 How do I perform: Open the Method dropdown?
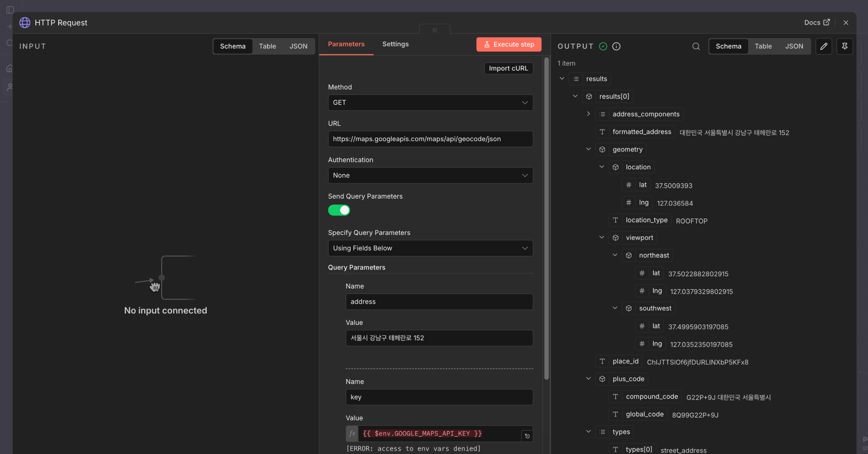431,103
